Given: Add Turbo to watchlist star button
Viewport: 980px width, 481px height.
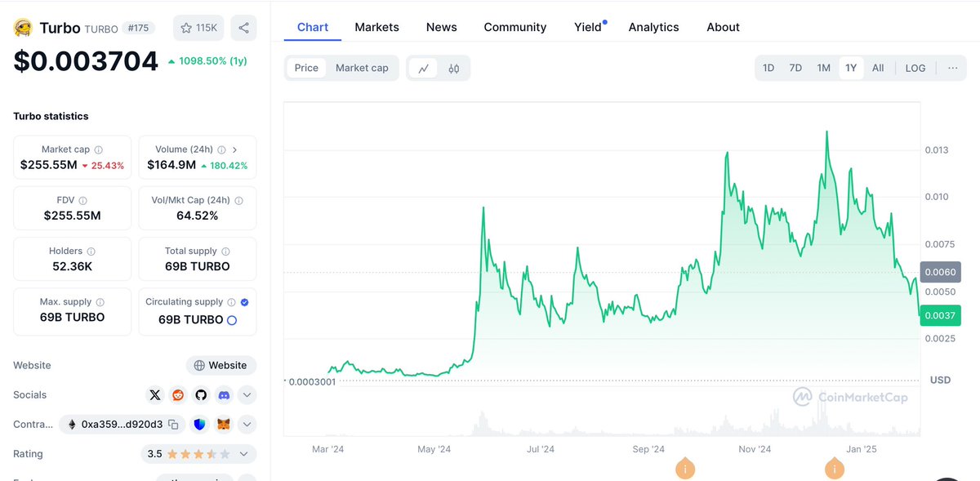Looking at the screenshot, I should [198, 28].
